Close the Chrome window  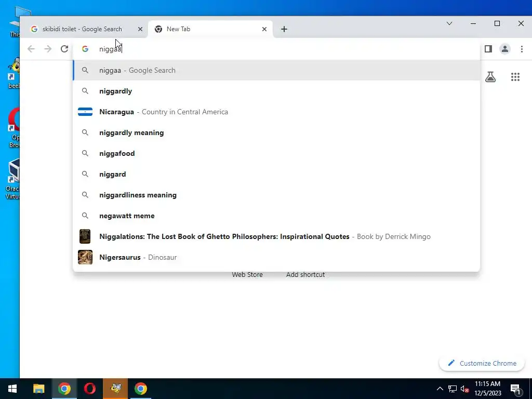521,23
